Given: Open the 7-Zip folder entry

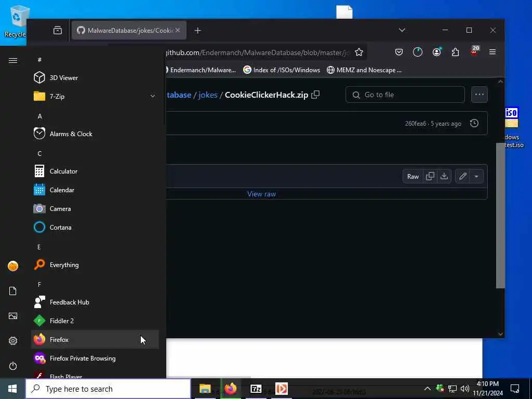Looking at the screenshot, I should [x=95, y=96].
